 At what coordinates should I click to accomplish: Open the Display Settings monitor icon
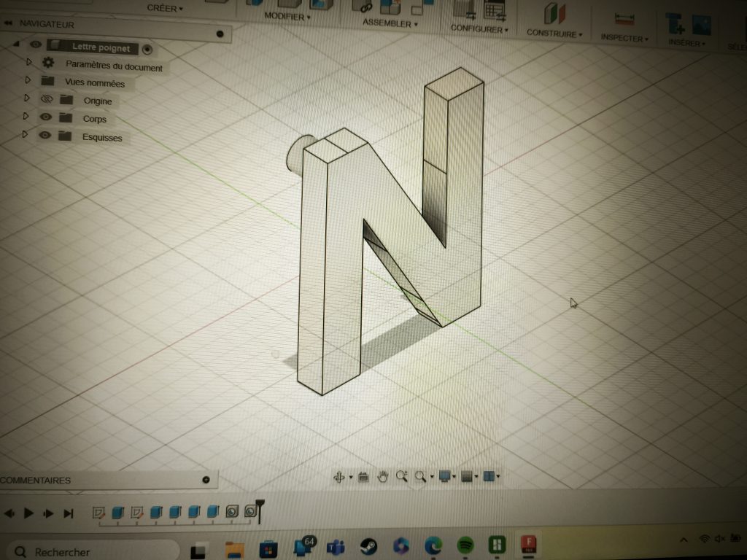[444, 476]
